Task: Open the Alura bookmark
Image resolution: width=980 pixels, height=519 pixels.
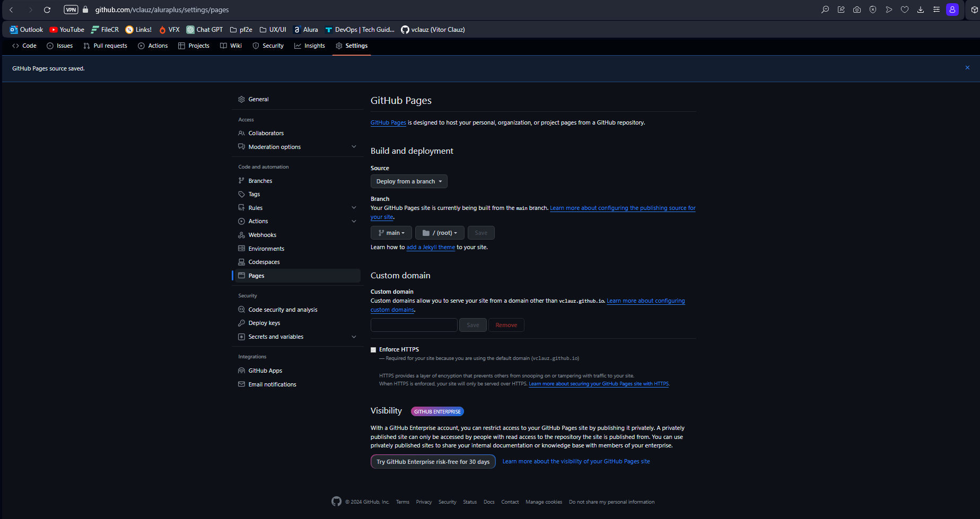Action: [x=305, y=30]
